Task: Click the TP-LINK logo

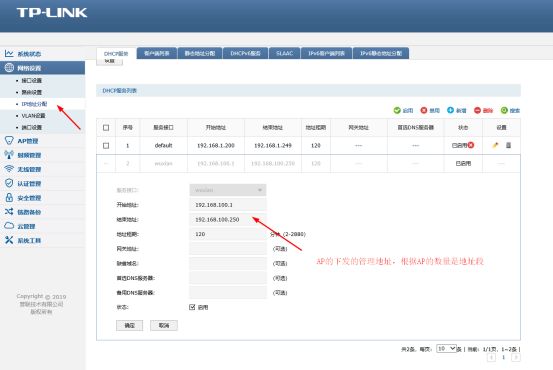Action: coord(52,13)
